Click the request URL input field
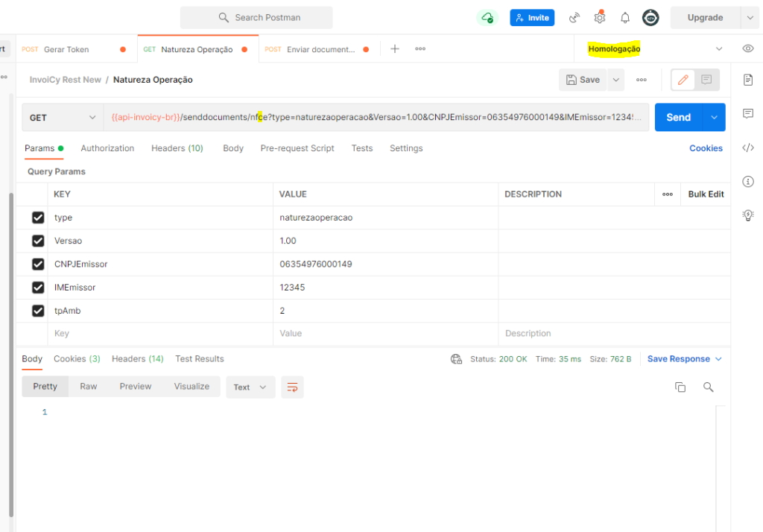763x532 pixels. click(376, 118)
